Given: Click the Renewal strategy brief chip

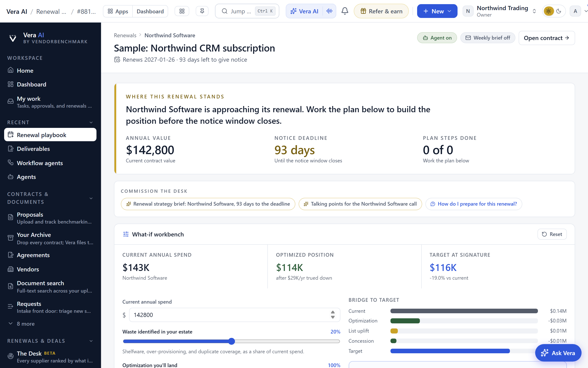Looking at the screenshot, I should 208,204.
